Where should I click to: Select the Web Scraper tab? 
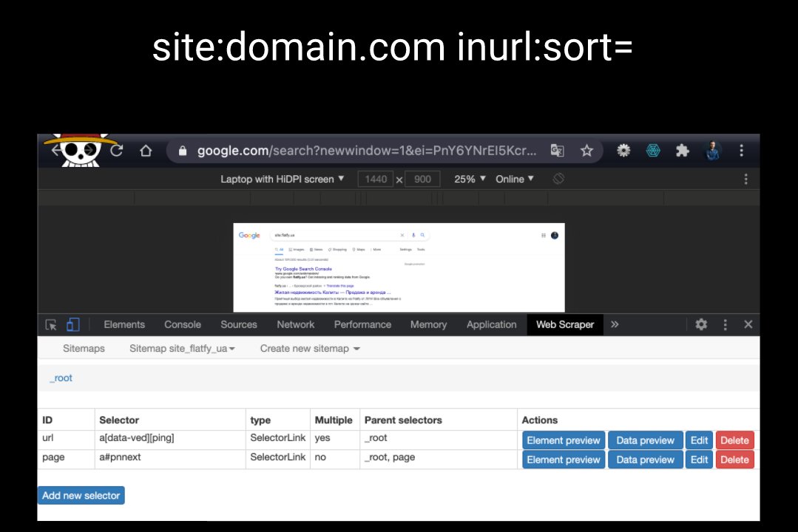tap(565, 324)
